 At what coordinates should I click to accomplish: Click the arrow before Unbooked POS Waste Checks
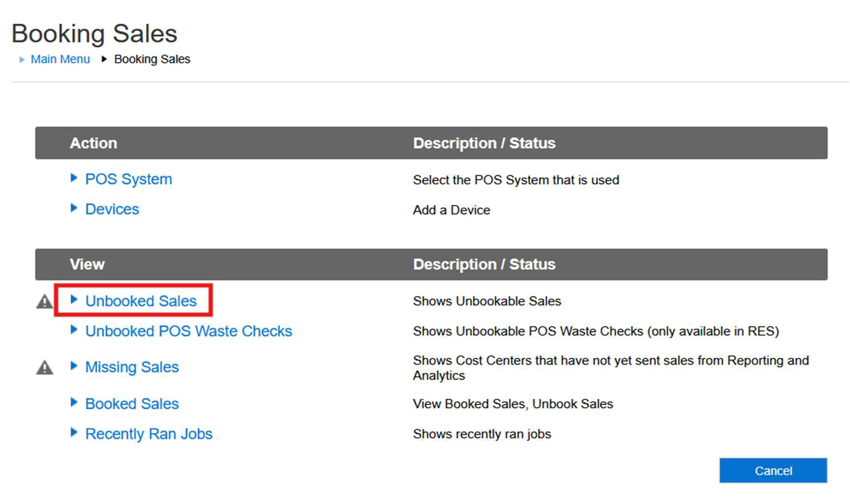pos(74,330)
